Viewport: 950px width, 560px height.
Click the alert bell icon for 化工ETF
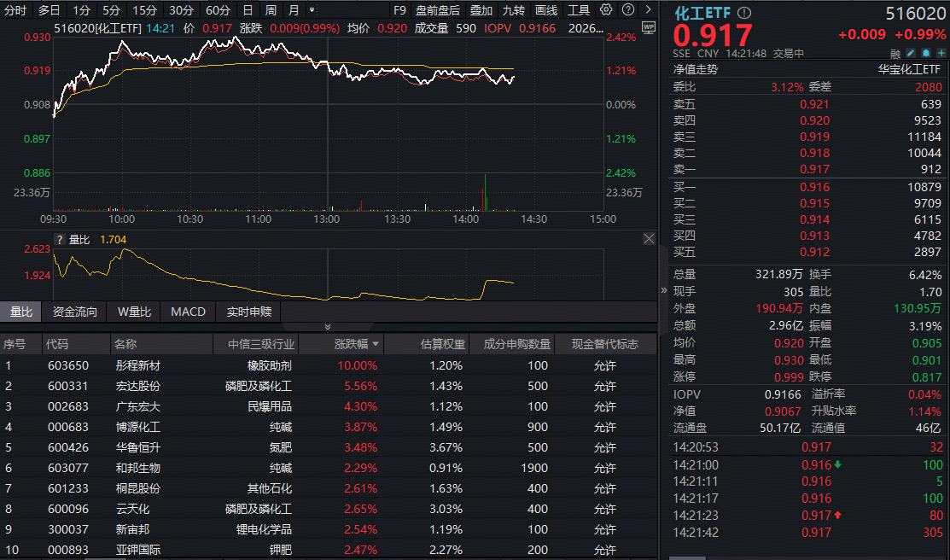tap(926, 53)
